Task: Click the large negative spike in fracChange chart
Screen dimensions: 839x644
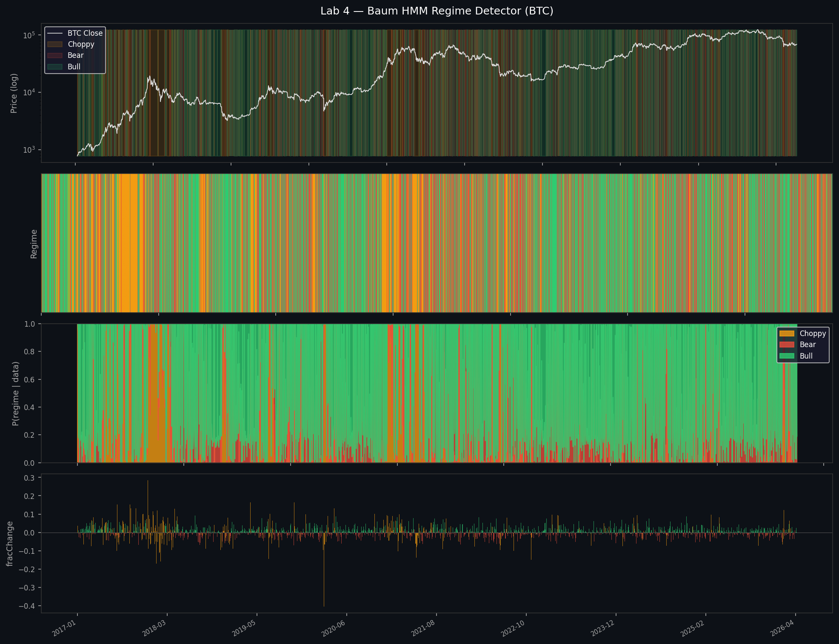Action: pyautogui.click(x=324, y=570)
